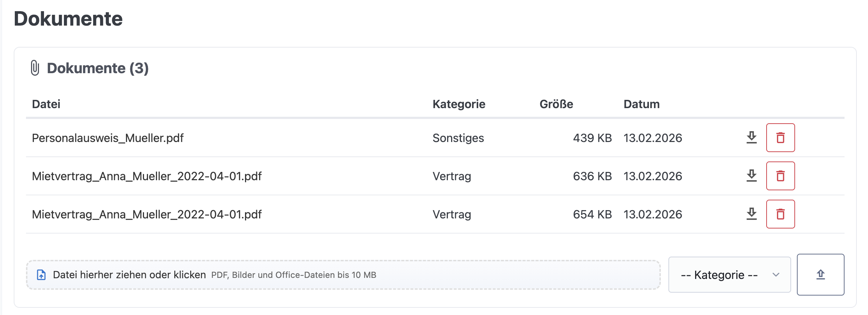
Task: Delete the 636 KB Mietvertrag document
Action: 780,176
